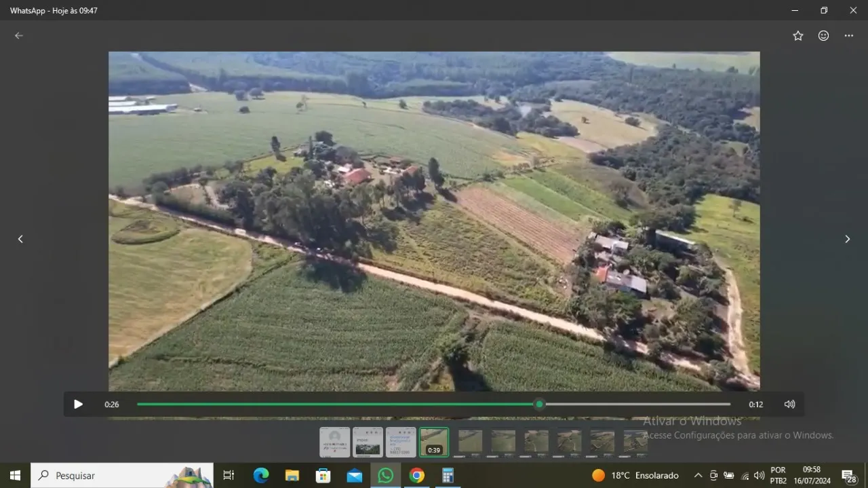Restore down the WhatsApp viewer window
868x488 pixels.
coord(824,10)
